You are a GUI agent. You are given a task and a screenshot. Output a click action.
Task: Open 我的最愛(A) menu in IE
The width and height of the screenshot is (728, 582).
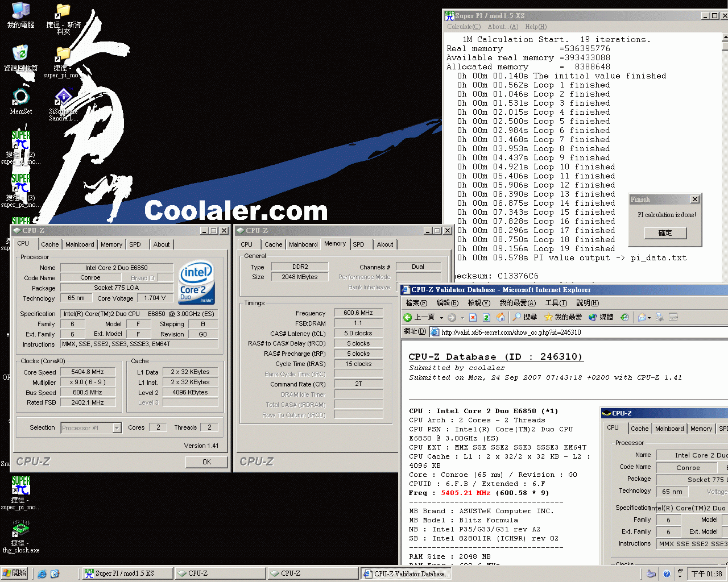tap(518, 303)
